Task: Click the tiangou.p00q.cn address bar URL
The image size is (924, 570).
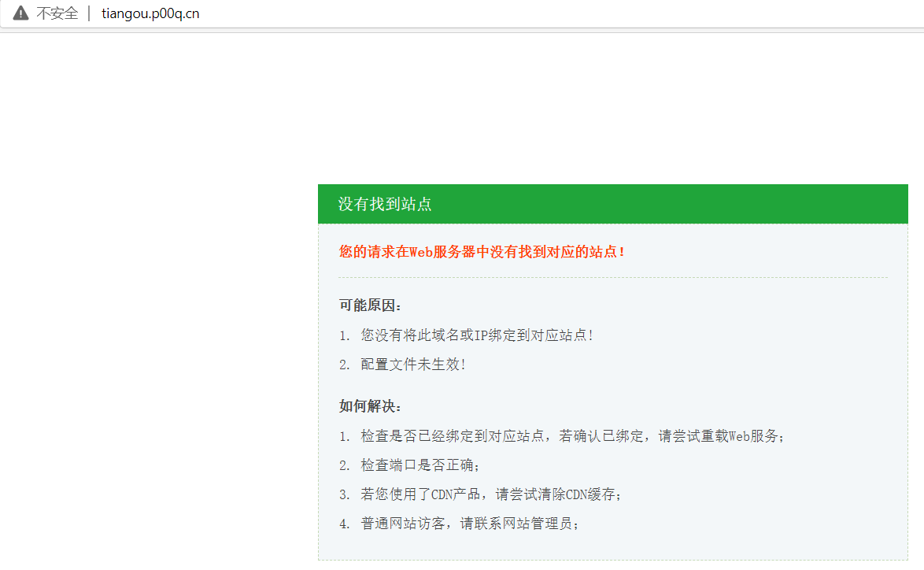Action: [150, 13]
